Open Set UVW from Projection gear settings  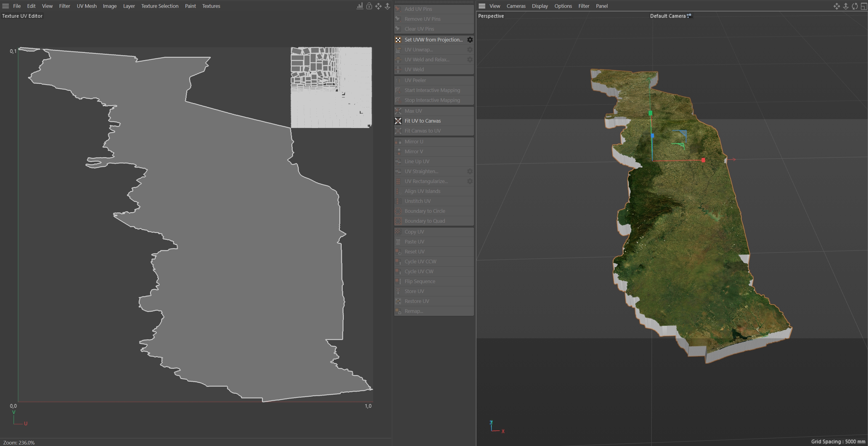tap(470, 40)
